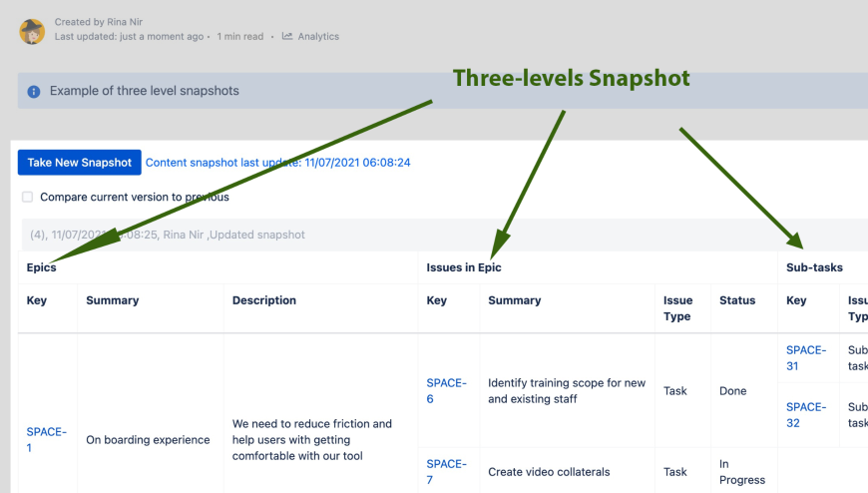
Task: Click Rina Nir's avatar picture
Action: 32,31
